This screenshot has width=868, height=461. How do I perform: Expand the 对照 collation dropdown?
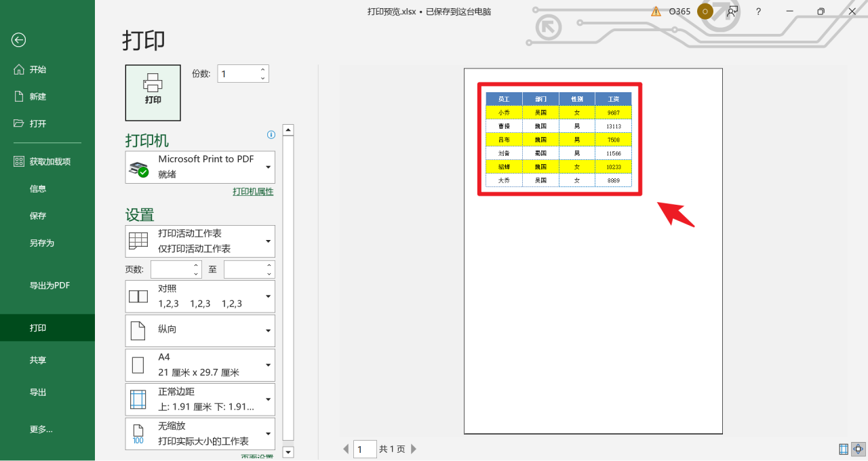(x=200, y=296)
